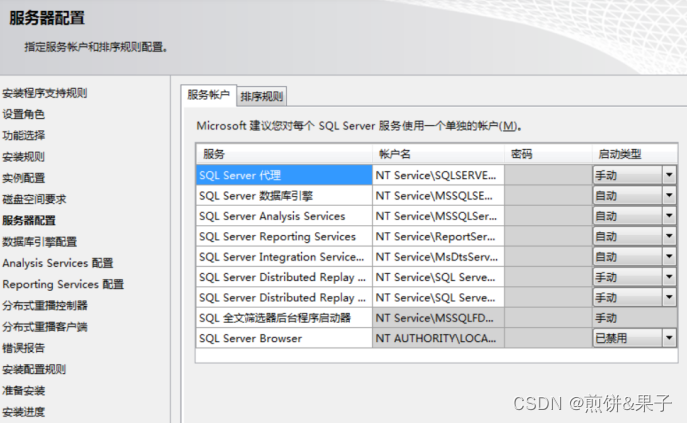Select 安装规则 step in sidebar

click(x=23, y=156)
